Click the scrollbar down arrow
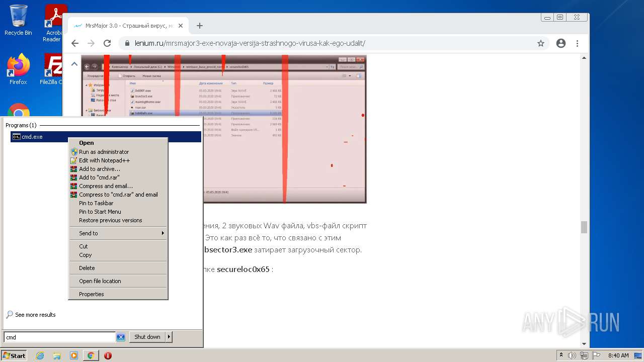644x362 pixels. point(584,344)
